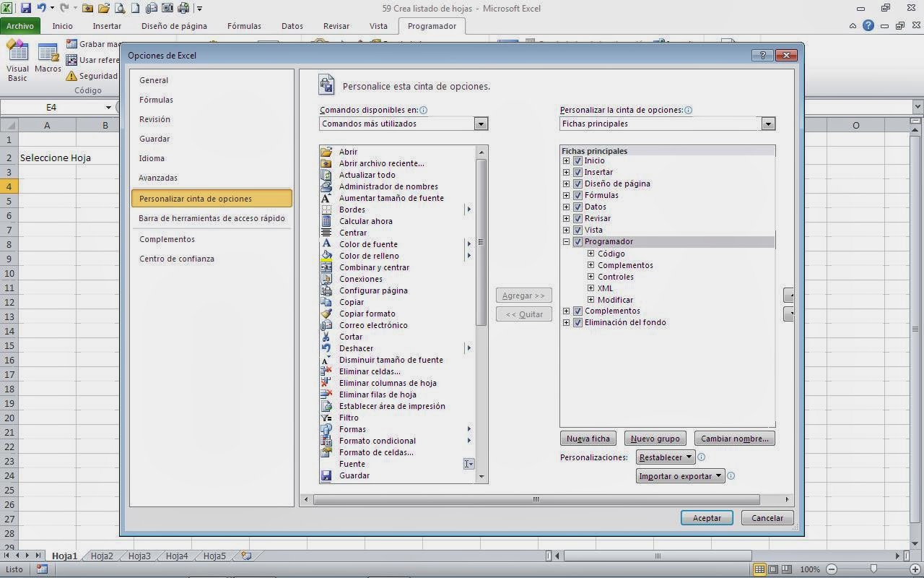
Task: Click the Cambiar nombre button
Action: [x=735, y=439]
